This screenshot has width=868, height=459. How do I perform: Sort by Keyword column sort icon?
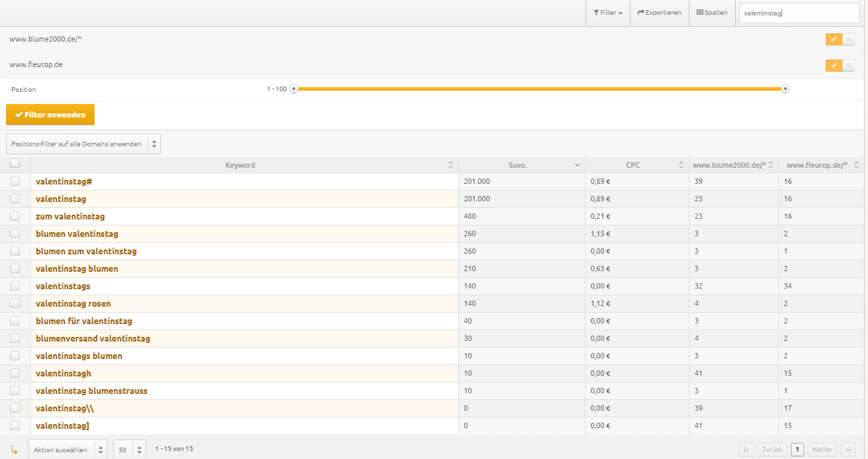450,165
